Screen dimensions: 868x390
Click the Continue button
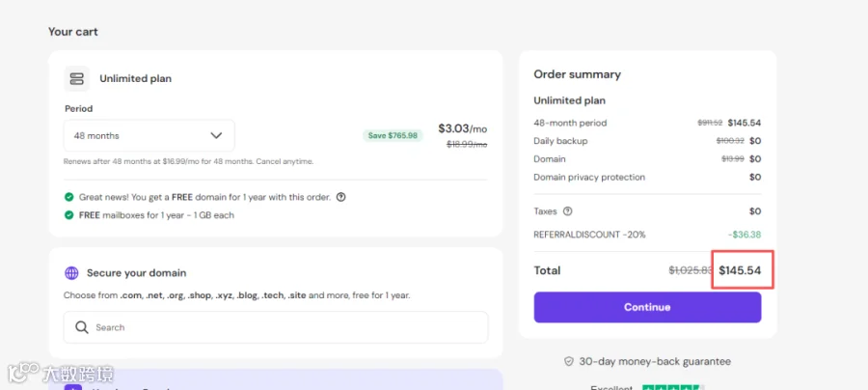pos(648,307)
